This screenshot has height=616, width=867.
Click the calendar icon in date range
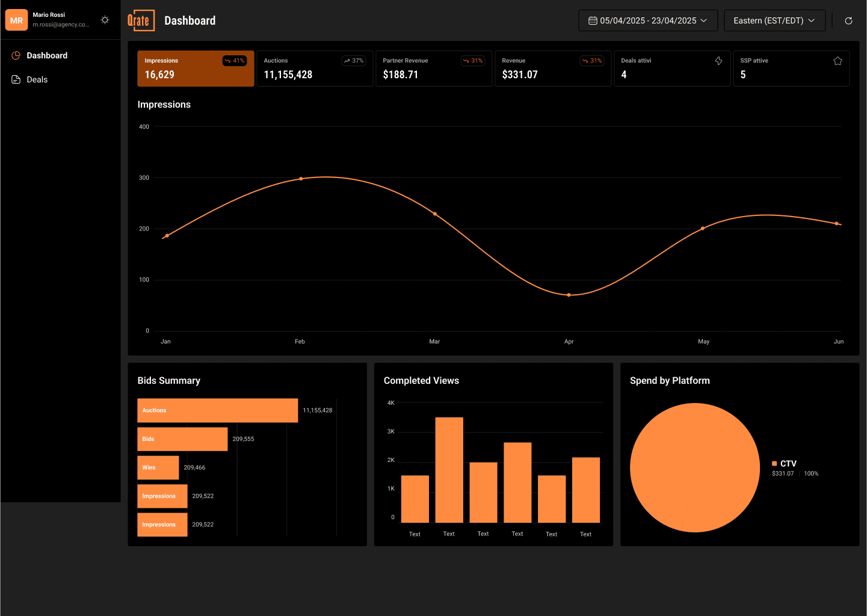point(593,20)
